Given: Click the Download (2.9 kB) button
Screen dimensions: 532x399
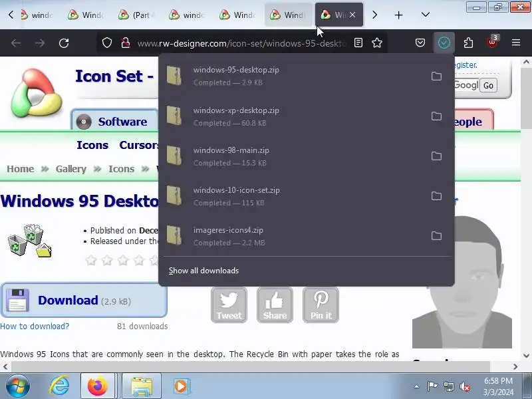Looking at the screenshot, I should click(84, 301).
